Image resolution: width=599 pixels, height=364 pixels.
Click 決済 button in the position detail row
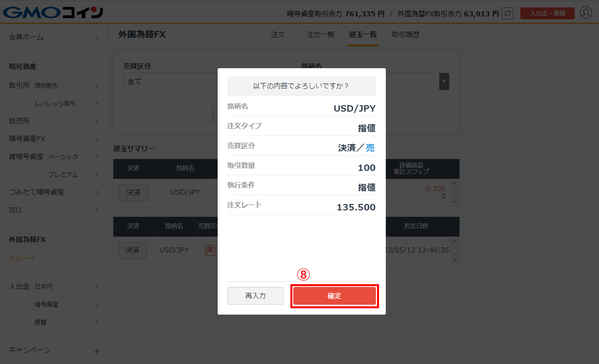coord(133,250)
